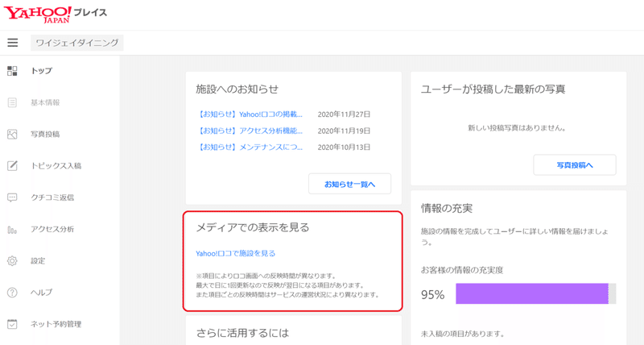Viewport: 644px width, 345px height.
Task: Click the お知らせ一覧へ button
Action: [350, 184]
